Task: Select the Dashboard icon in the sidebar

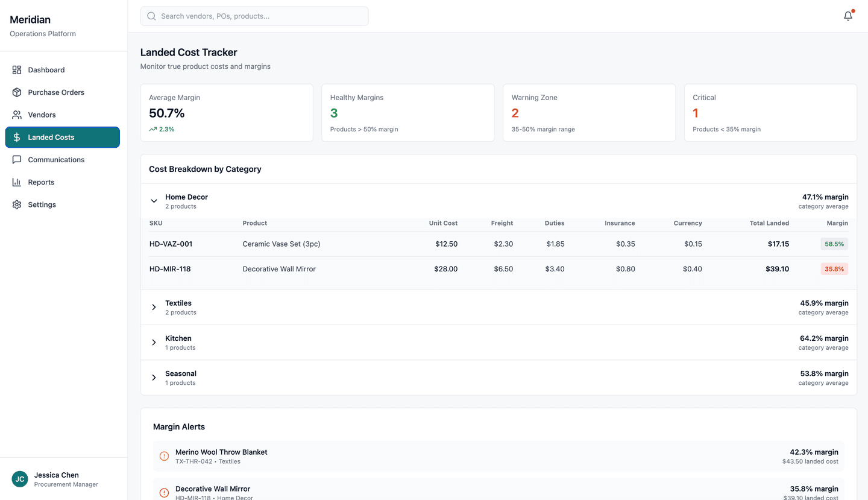Action: click(x=16, y=69)
